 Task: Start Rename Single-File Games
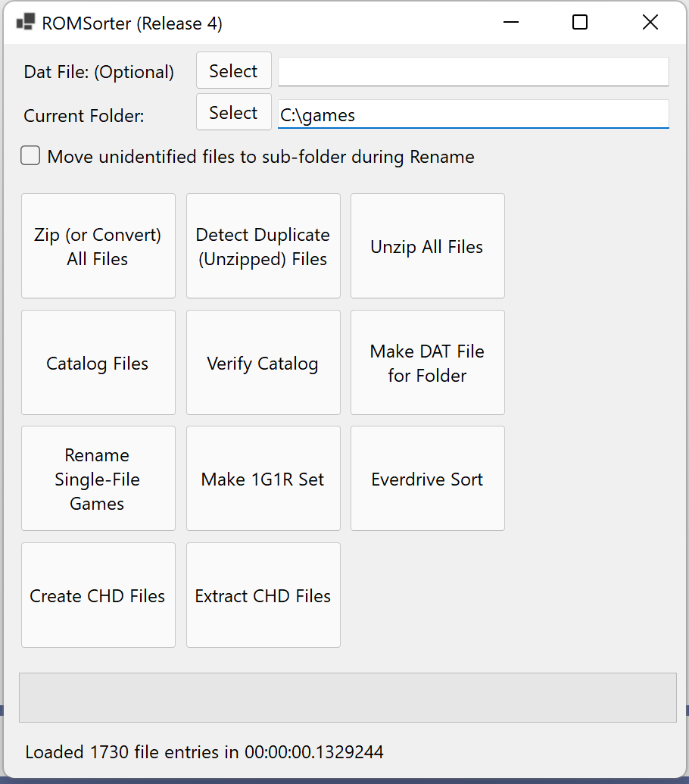click(x=98, y=479)
